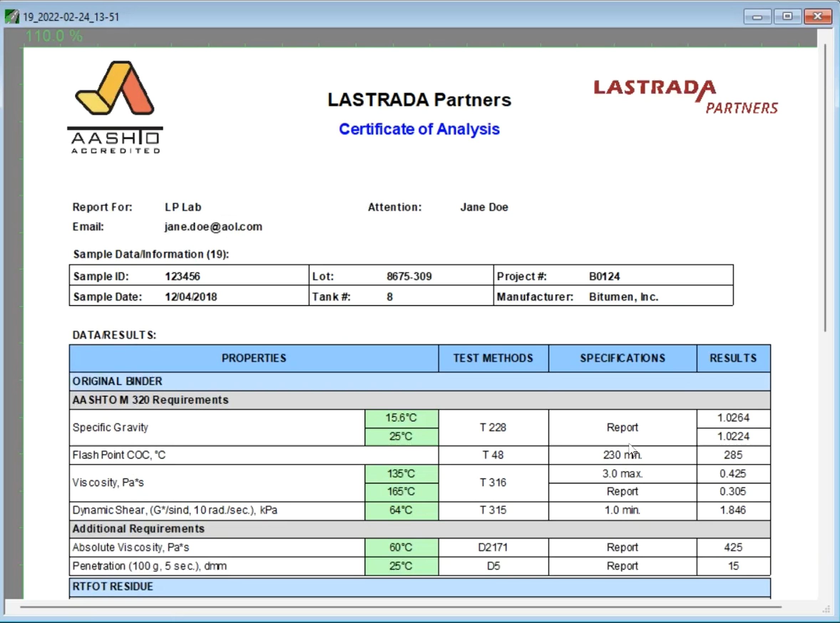Click the 110.0 % zoom indicator
Viewport: 840px width, 623px height.
point(53,36)
